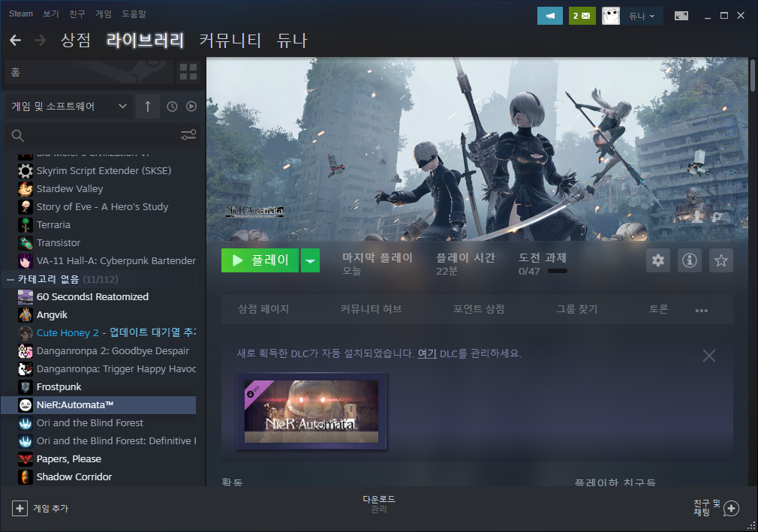Click the Shadow Corridor game icon

(25, 477)
